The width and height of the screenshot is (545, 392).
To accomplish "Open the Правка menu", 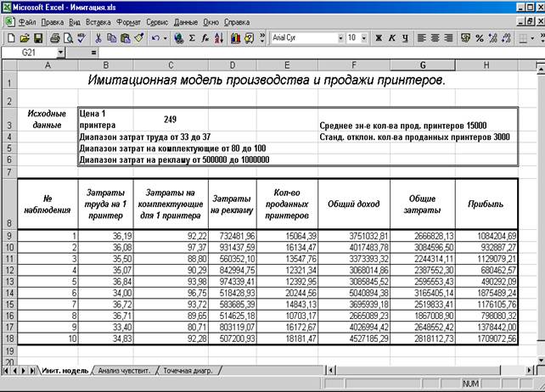I will point(53,22).
